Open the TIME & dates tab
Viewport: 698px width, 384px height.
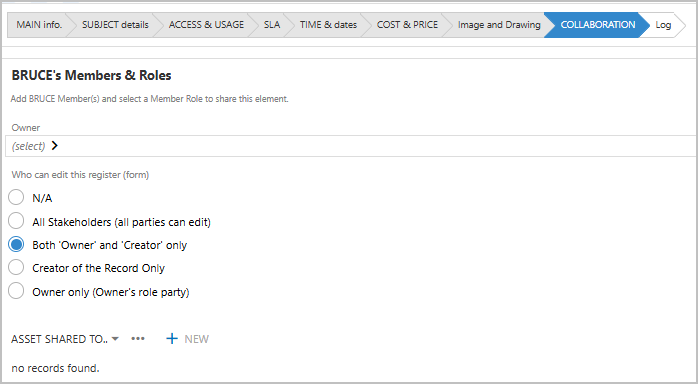point(328,25)
